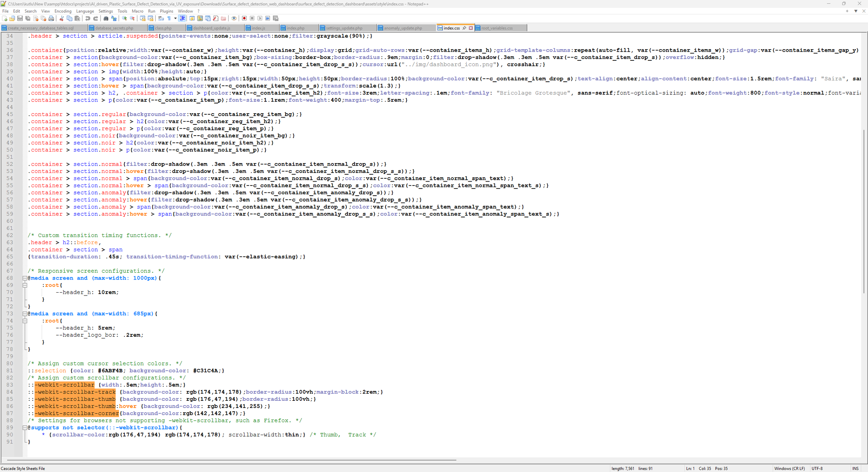This screenshot has width=868, height=472.
Task: Open the Settings menu
Action: [106, 11]
